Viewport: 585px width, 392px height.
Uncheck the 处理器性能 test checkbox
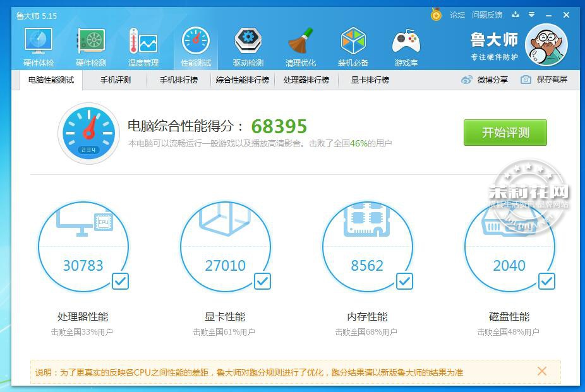click(120, 282)
